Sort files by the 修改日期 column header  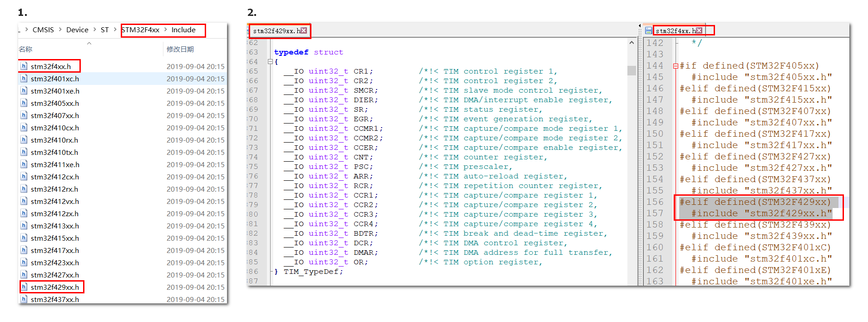[x=180, y=50]
